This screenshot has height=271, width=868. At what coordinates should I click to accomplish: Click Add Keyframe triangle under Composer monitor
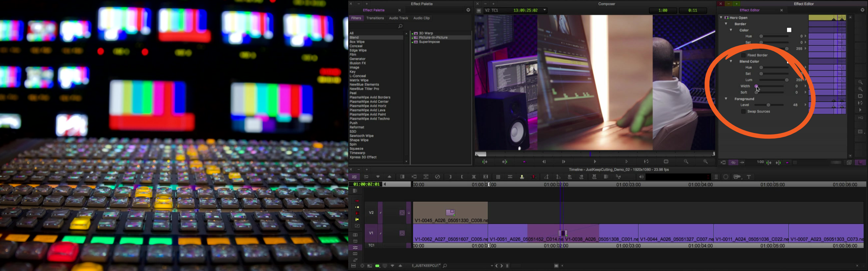point(524,162)
